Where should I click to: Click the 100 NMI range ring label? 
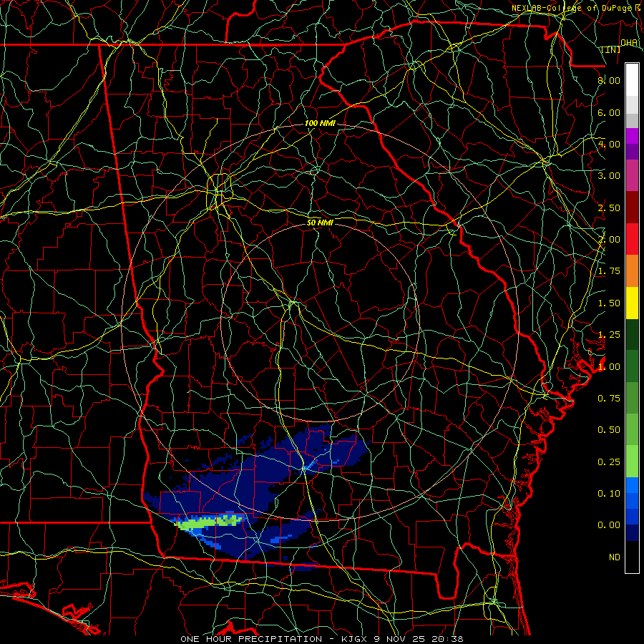pos(320,123)
